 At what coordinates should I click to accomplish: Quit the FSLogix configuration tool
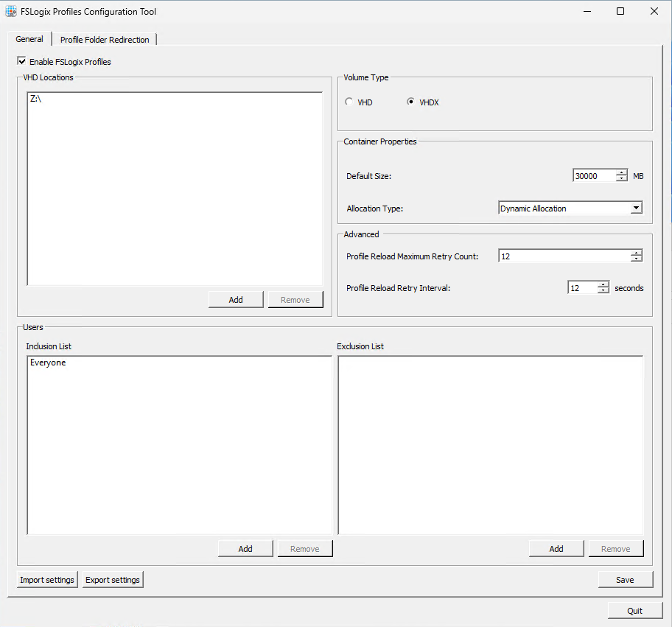tap(634, 610)
